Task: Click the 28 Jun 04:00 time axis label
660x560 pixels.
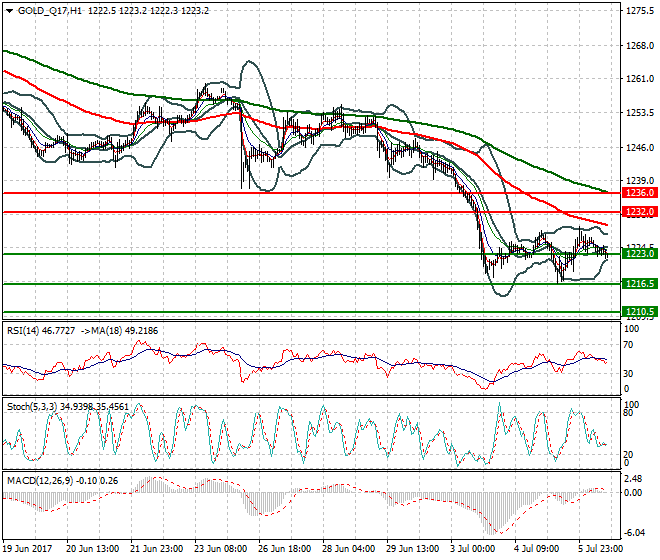Action: 349,549
